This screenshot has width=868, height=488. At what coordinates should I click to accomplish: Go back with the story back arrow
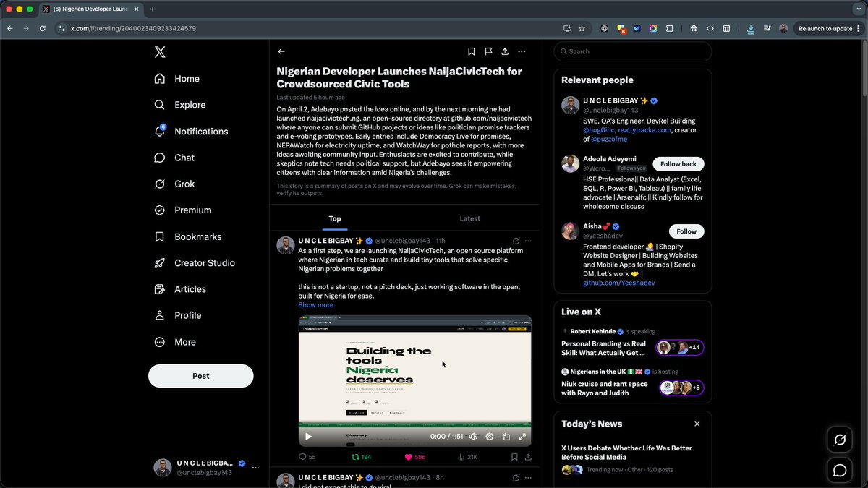(x=281, y=51)
